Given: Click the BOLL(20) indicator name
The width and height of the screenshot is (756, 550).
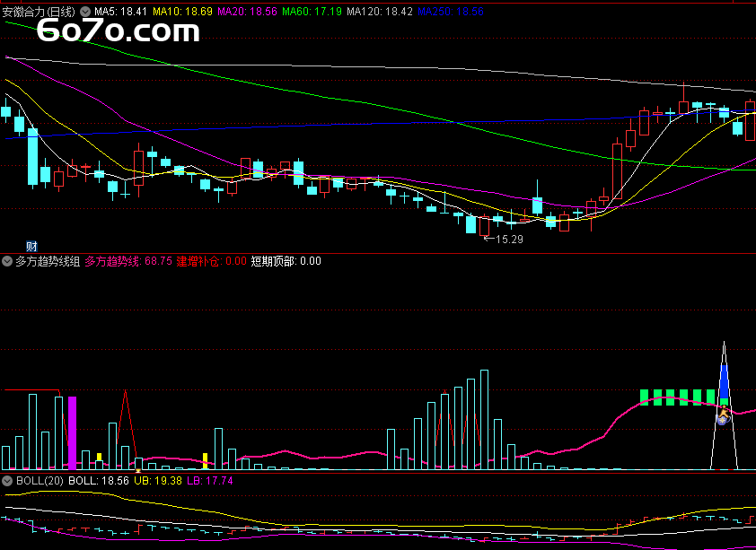Looking at the screenshot, I should tap(40, 481).
